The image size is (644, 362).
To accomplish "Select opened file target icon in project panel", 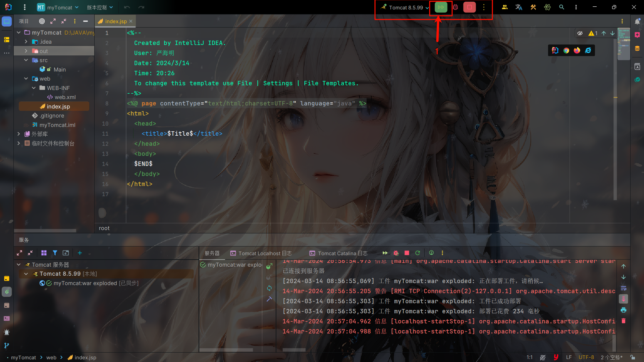I will click(x=42, y=21).
